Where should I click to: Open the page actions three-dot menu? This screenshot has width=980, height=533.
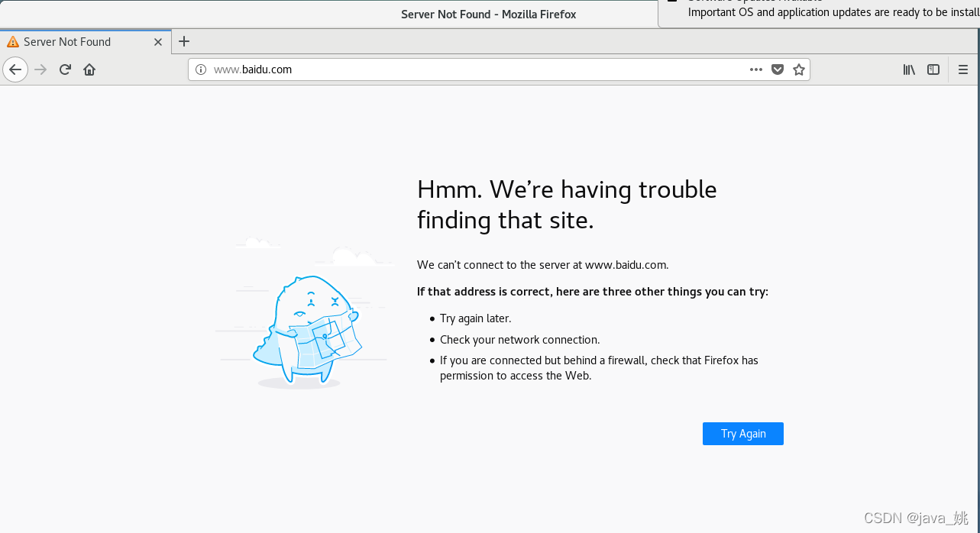(756, 69)
